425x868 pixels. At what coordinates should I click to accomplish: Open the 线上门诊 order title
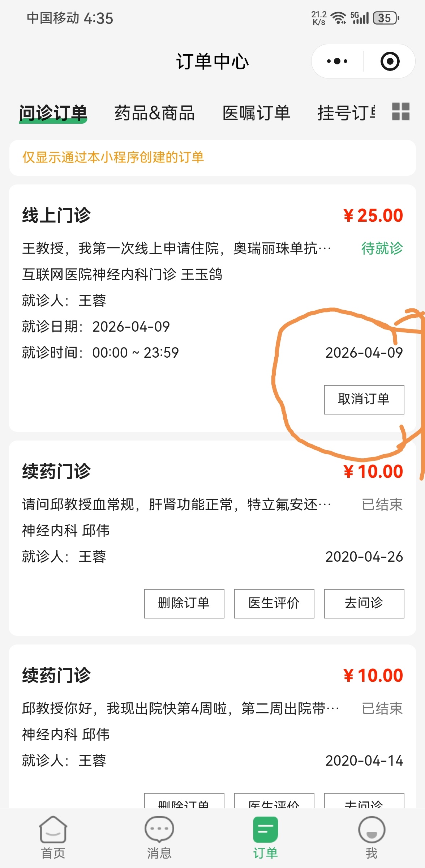point(56,216)
